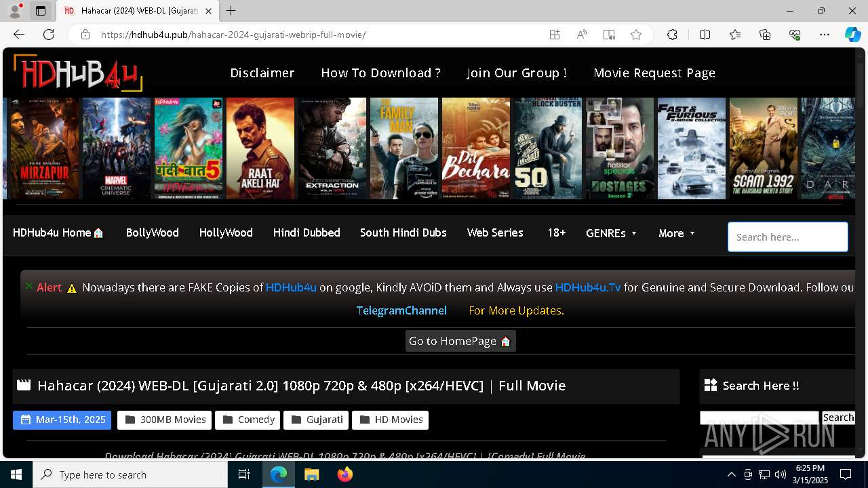
Task: Click the HDHub4u logo
Action: [x=78, y=73]
